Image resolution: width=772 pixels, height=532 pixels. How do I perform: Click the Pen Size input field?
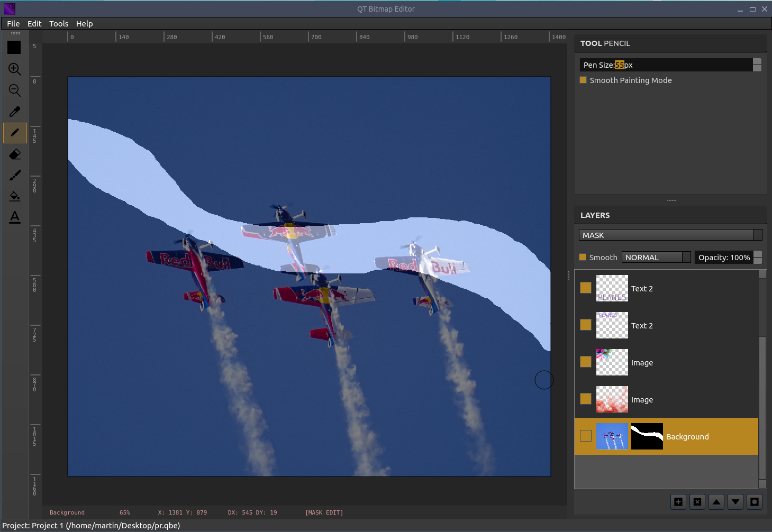[666, 65]
